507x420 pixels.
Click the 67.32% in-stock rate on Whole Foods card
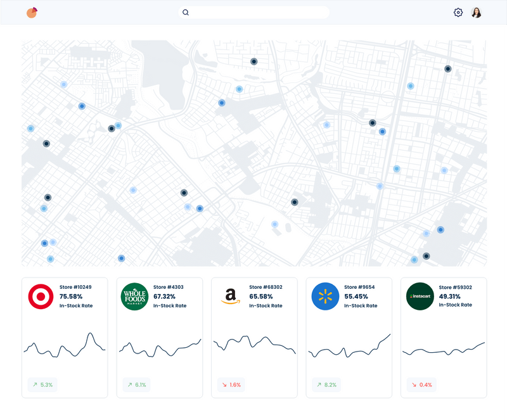166,295
